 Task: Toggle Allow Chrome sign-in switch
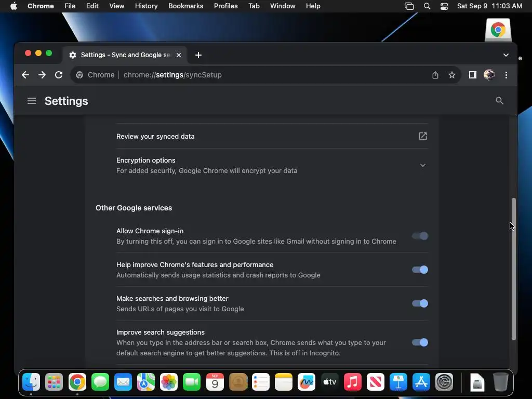pyautogui.click(x=420, y=236)
